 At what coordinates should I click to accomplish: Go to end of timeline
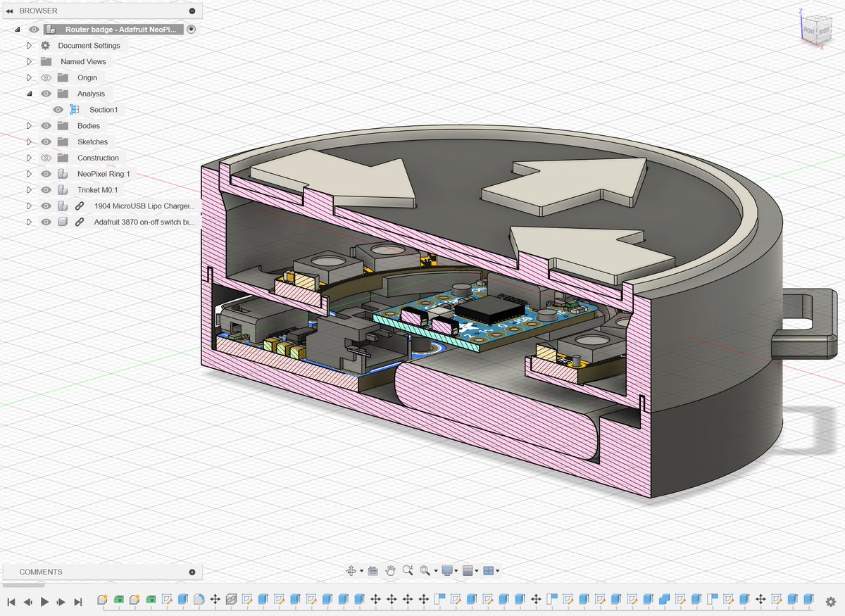click(78, 602)
